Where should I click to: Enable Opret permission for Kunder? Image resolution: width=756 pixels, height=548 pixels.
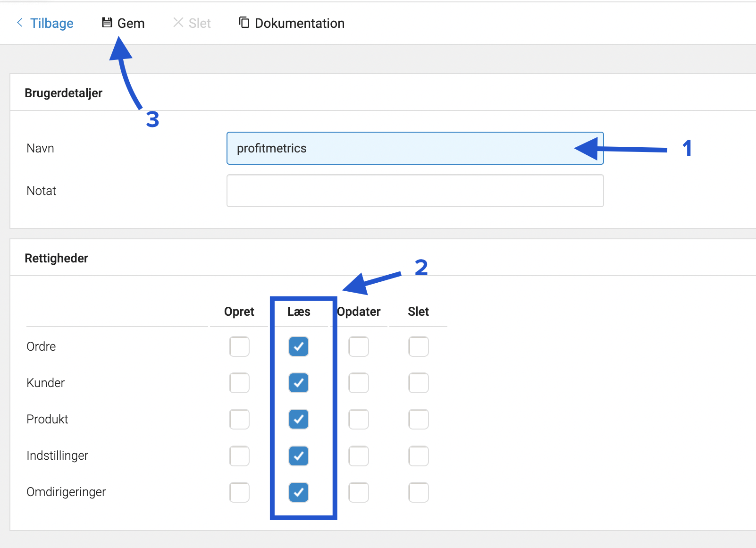click(x=239, y=383)
